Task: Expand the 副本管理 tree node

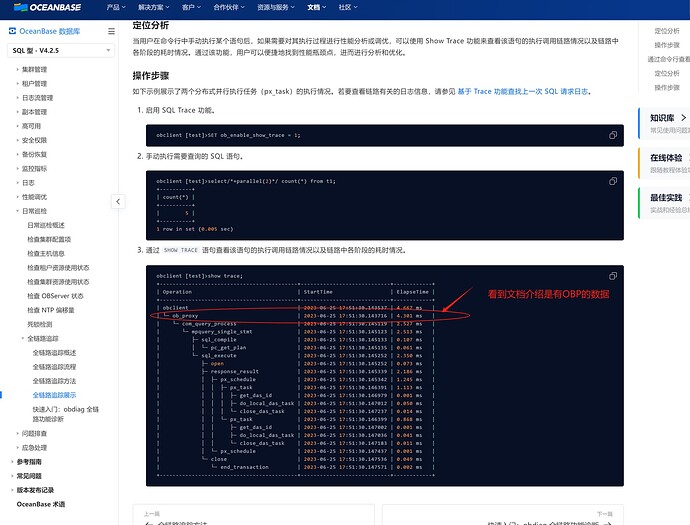Action: tap(18, 112)
